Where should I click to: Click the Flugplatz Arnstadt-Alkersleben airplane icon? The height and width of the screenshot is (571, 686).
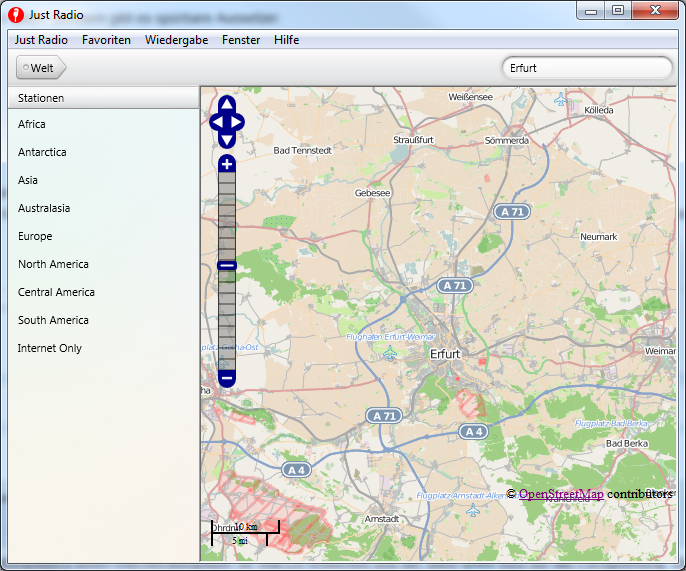[x=472, y=510]
